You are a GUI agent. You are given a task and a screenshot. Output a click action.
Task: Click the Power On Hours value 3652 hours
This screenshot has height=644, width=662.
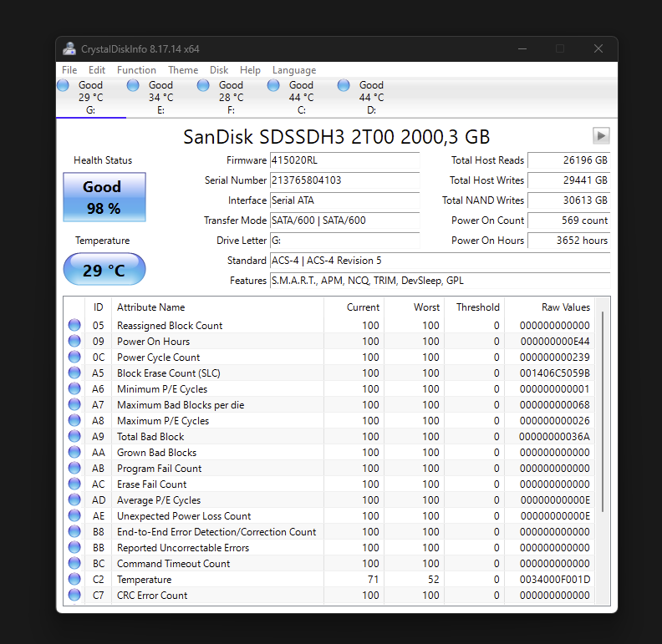pyautogui.click(x=568, y=241)
